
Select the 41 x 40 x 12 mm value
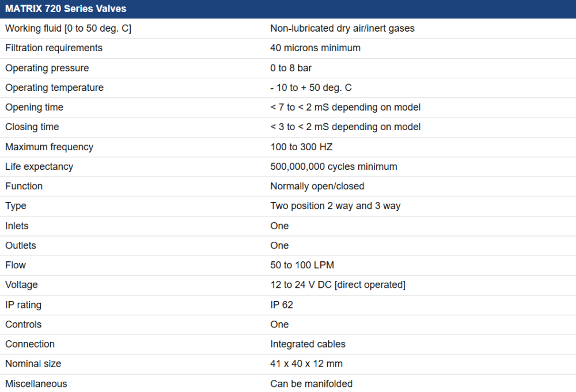(306, 363)
